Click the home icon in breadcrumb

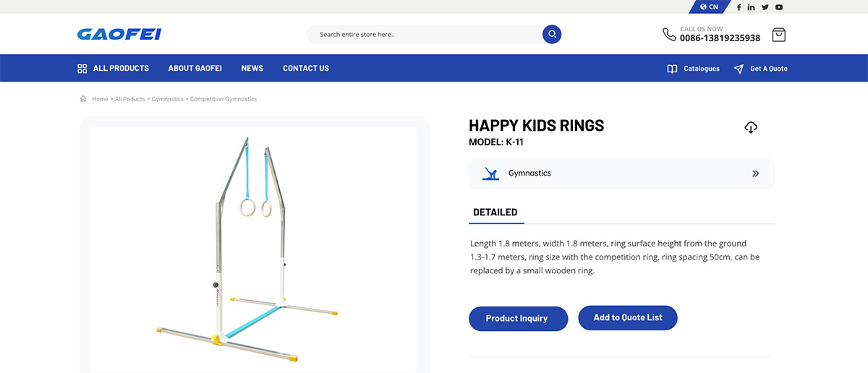(83, 99)
